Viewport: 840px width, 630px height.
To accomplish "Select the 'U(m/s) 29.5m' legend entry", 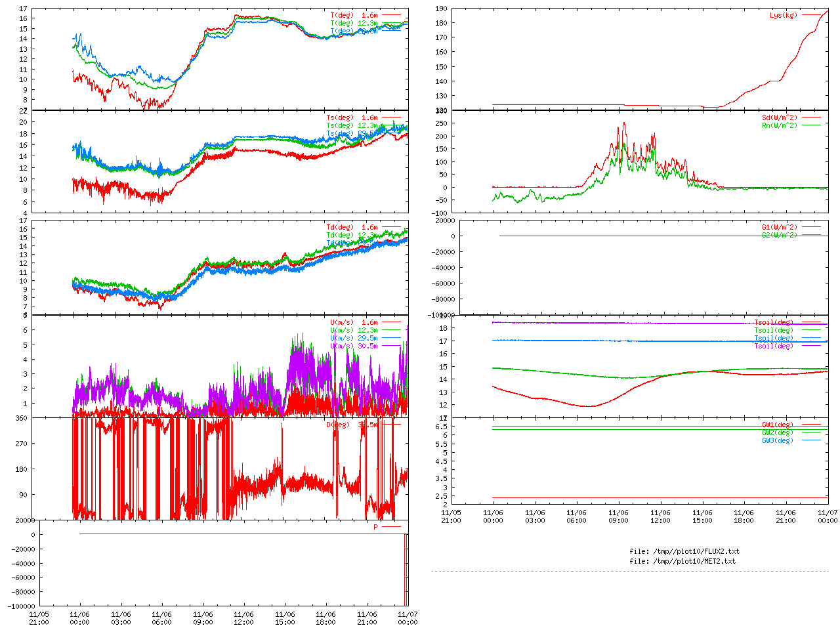I will (354, 339).
